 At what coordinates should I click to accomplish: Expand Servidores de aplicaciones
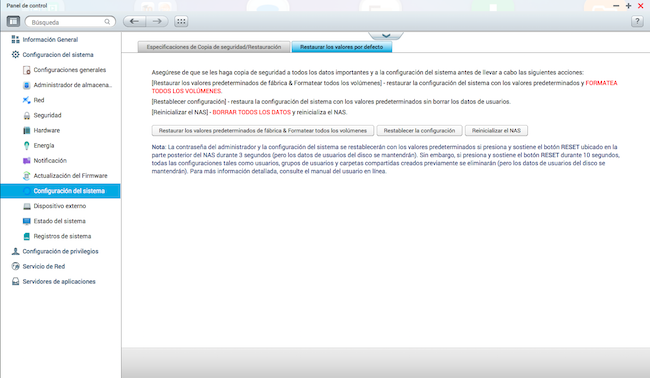tap(59, 281)
